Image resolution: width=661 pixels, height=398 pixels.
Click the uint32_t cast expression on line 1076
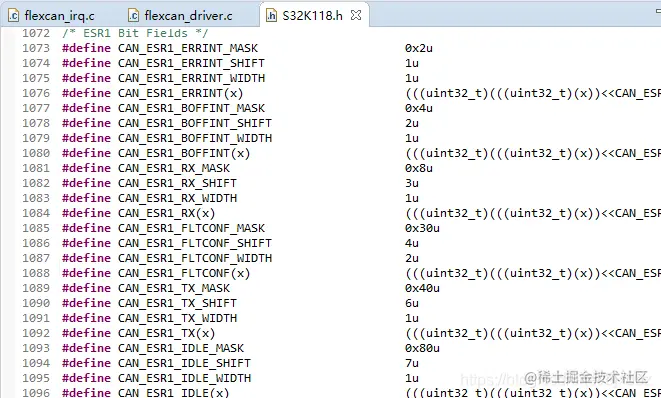pos(533,93)
